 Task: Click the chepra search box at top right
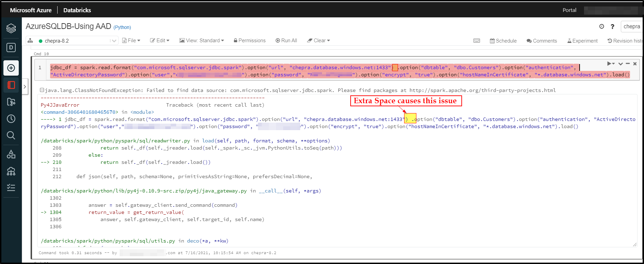(632, 26)
